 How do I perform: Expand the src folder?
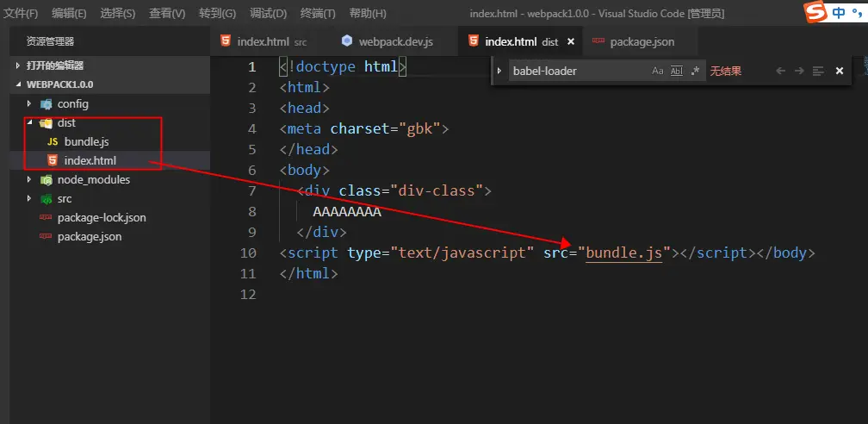[29, 198]
